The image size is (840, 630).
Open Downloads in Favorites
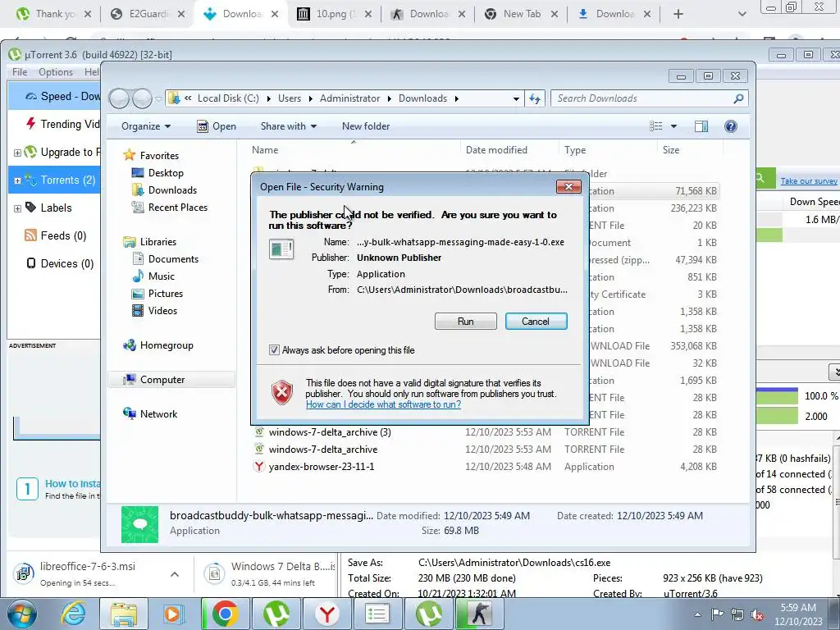click(x=172, y=189)
